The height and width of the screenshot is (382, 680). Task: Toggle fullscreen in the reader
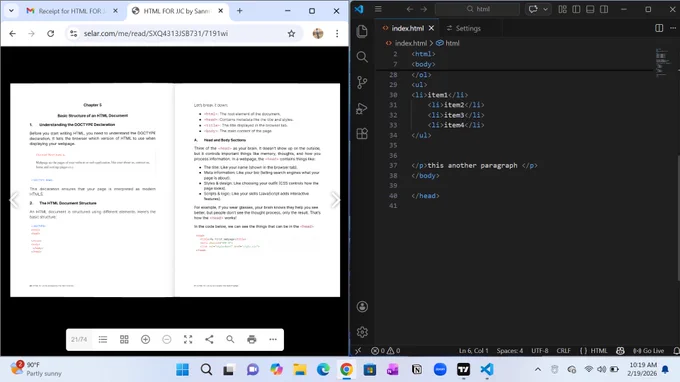click(x=188, y=340)
